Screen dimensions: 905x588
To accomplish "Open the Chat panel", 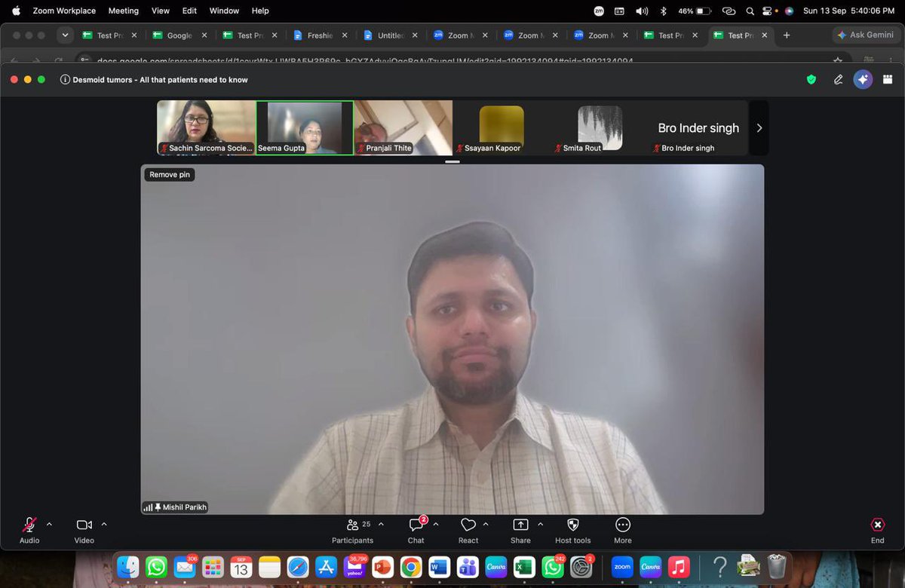I will 416,530.
